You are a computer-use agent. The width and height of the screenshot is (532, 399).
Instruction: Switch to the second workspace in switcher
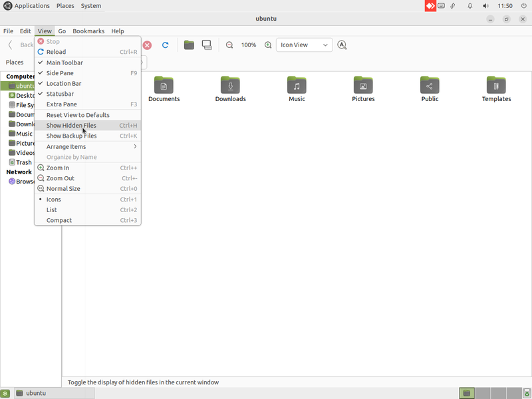tap(483, 393)
